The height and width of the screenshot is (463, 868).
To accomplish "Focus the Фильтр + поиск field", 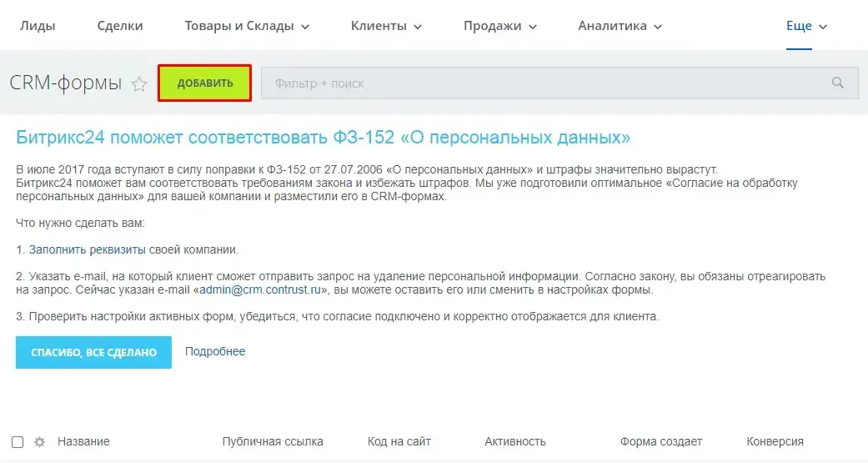I will [559, 83].
